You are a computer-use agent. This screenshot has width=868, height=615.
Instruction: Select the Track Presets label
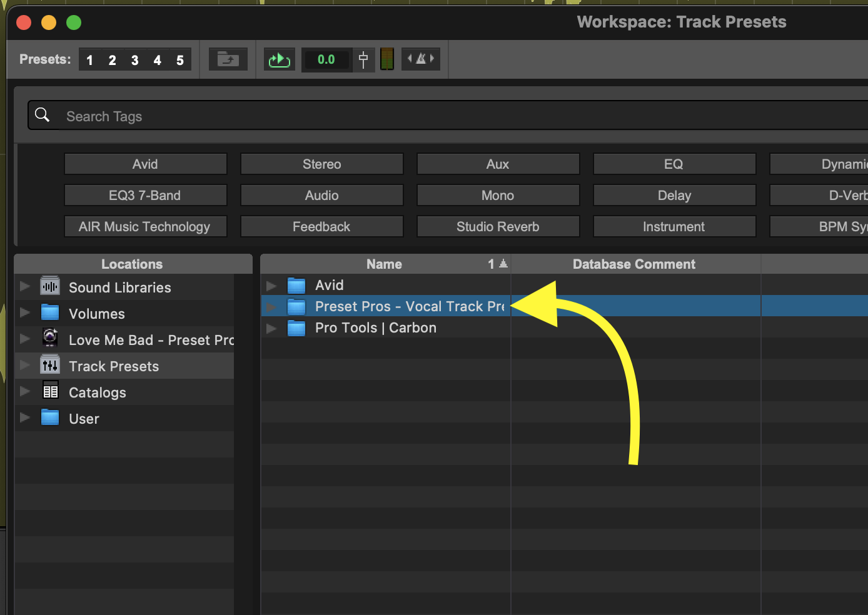tap(114, 366)
